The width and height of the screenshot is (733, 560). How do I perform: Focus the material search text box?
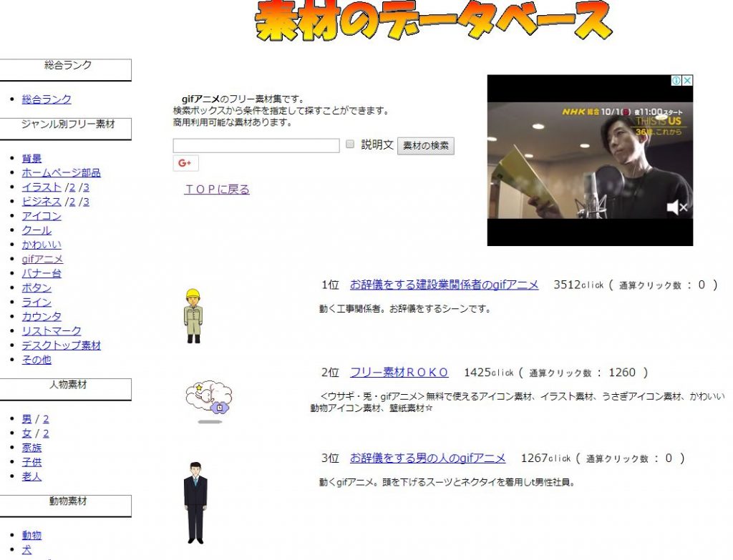(256, 145)
